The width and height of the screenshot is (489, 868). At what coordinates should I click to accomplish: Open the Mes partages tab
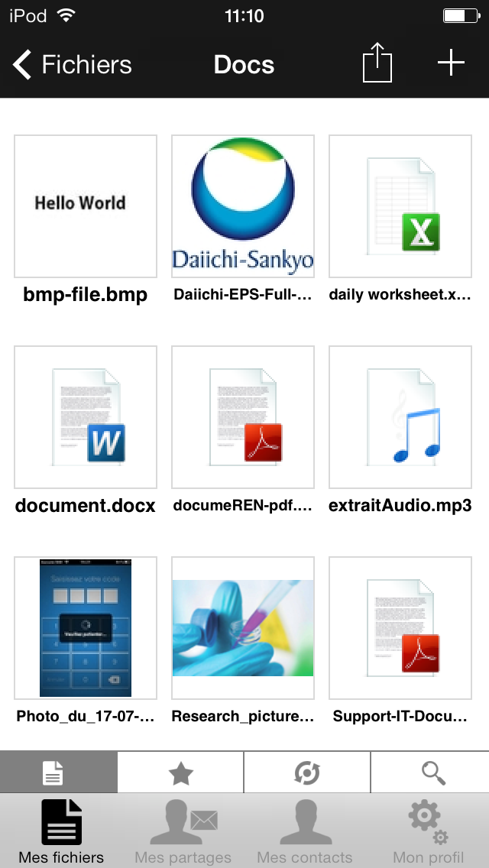(x=183, y=831)
